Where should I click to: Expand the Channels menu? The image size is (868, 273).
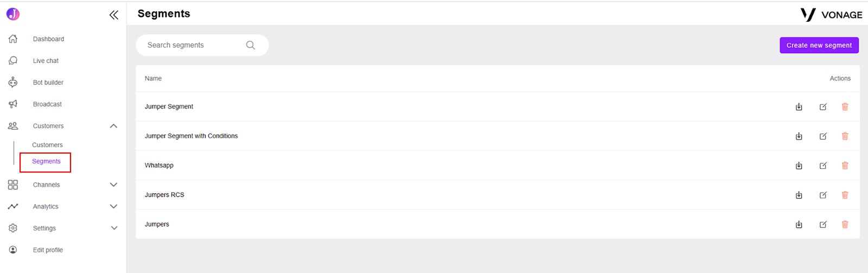113,185
